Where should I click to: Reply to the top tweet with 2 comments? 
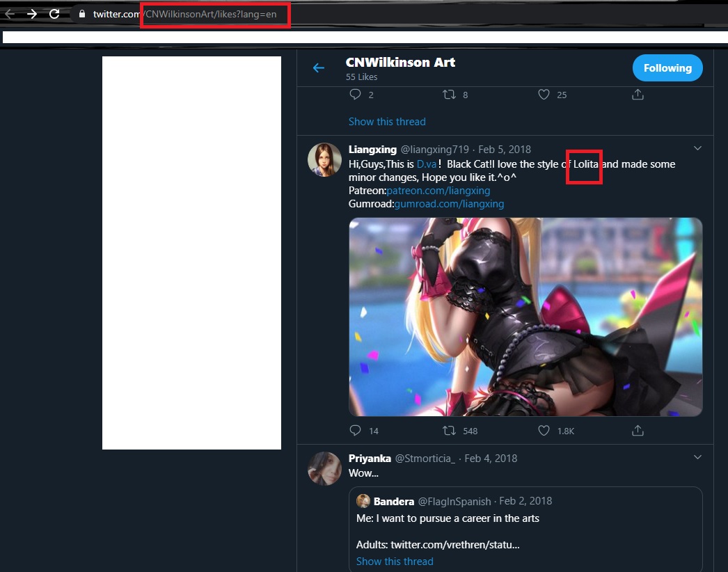pyautogui.click(x=355, y=95)
